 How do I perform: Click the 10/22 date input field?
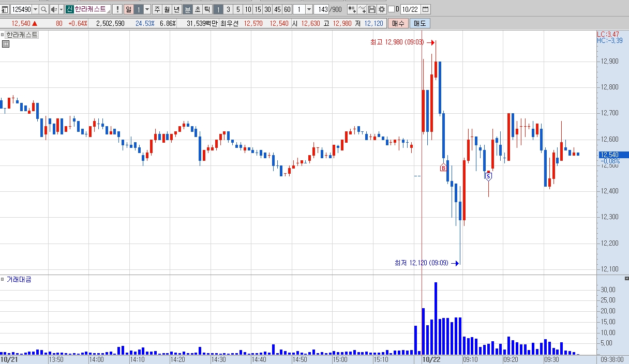pyautogui.click(x=410, y=9)
